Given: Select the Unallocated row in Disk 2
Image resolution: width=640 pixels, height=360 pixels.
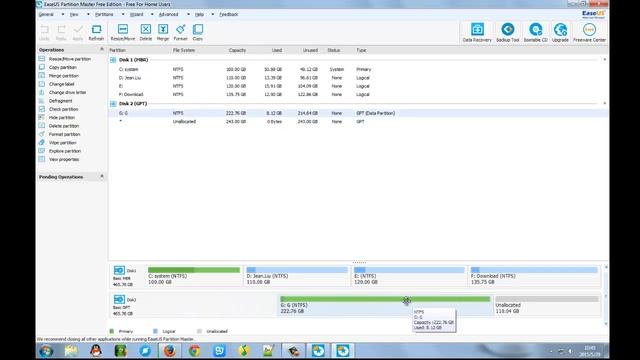Looking at the screenshot, I should click(358, 122).
